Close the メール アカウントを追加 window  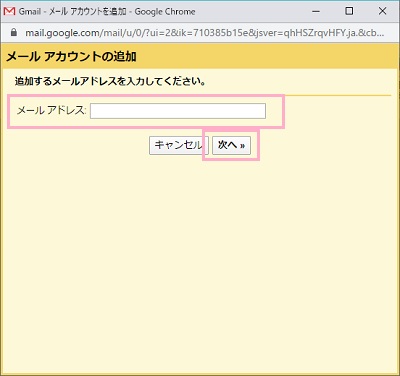(382, 11)
